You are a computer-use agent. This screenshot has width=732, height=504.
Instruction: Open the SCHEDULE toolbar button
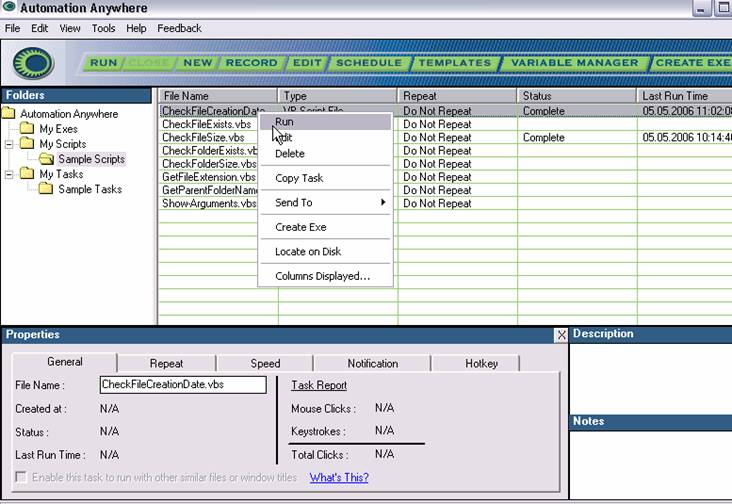tap(369, 63)
